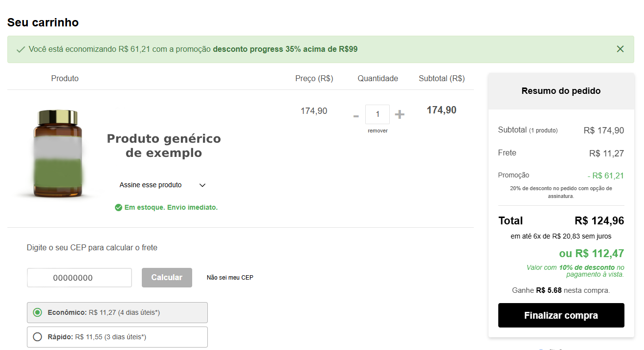644x350 pixels.
Task: Click the 'Produto' column header
Action: 65,78
